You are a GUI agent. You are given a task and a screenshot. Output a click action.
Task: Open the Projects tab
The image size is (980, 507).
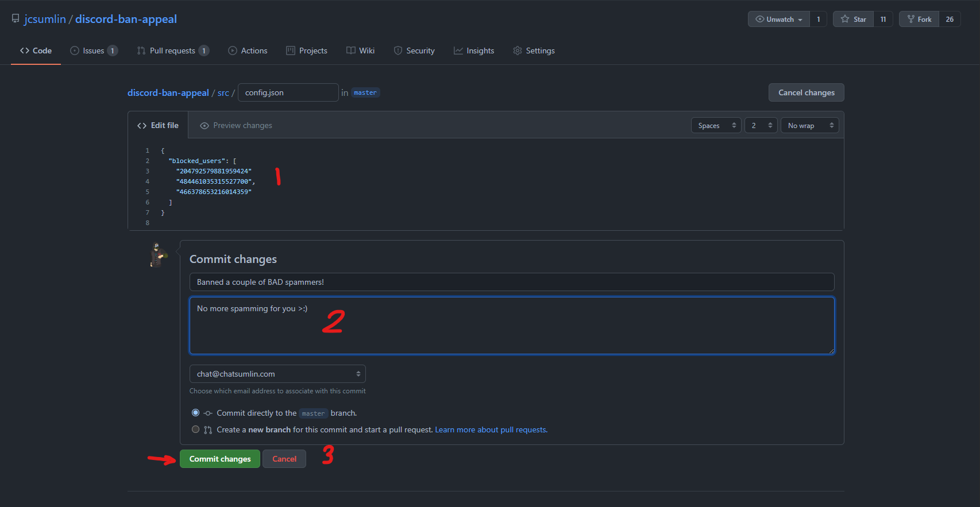[x=307, y=51]
